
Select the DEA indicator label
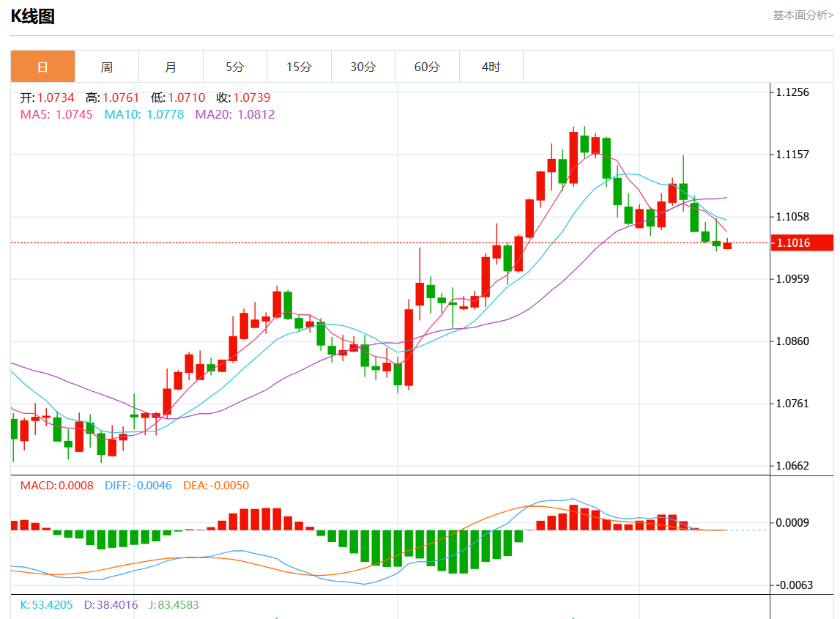pyautogui.click(x=215, y=485)
